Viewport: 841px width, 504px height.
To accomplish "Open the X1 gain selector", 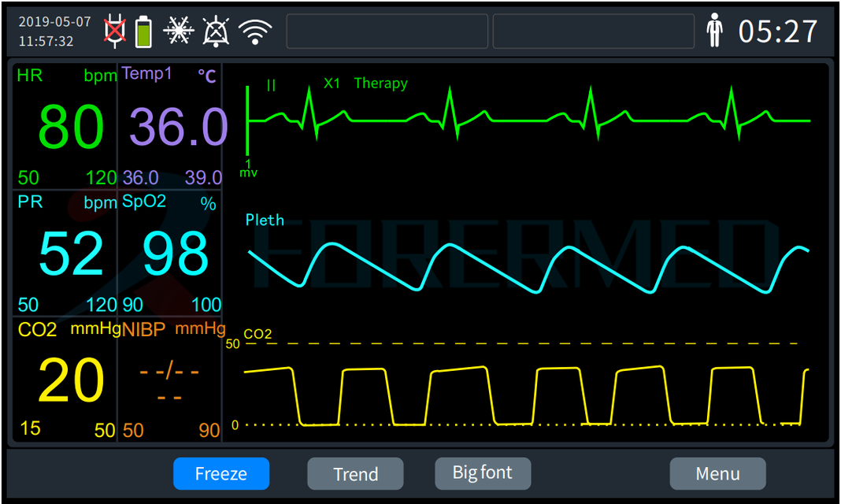I will (x=332, y=83).
